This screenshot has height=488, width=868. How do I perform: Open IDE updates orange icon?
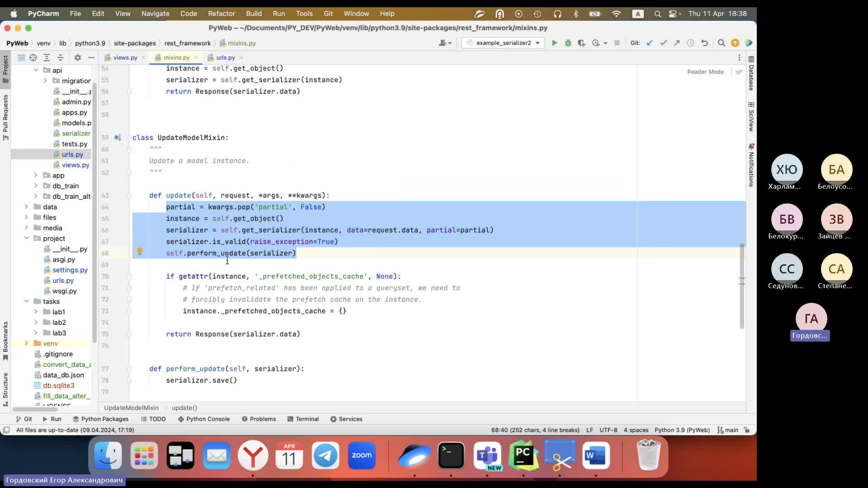click(x=735, y=43)
